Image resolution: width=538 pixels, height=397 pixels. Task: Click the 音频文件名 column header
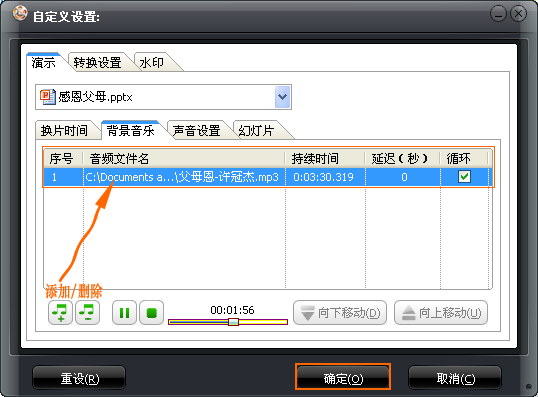pyautogui.click(x=184, y=159)
